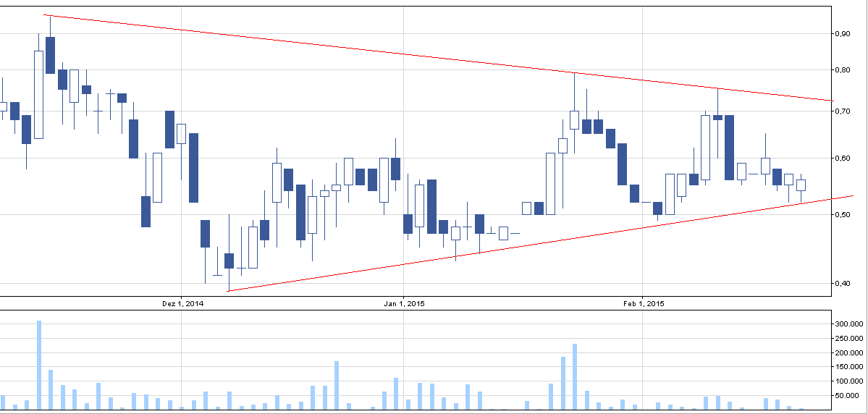Select the Feb 1, 2015 date label
Screen dimensions: 868x414
click(643, 304)
